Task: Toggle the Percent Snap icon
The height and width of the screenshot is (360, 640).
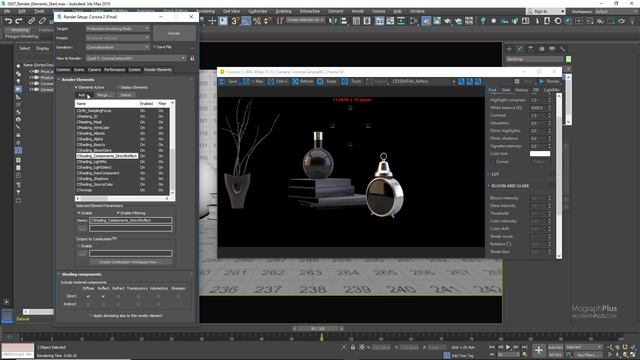Action: 257,21
